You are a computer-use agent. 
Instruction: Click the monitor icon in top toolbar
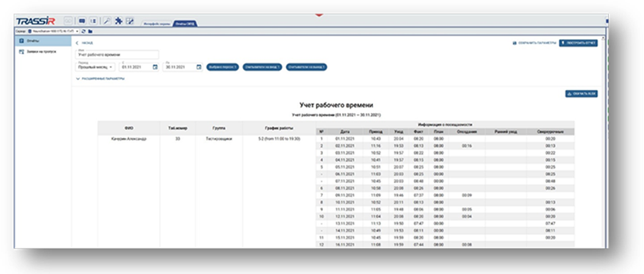pos(82,21)
